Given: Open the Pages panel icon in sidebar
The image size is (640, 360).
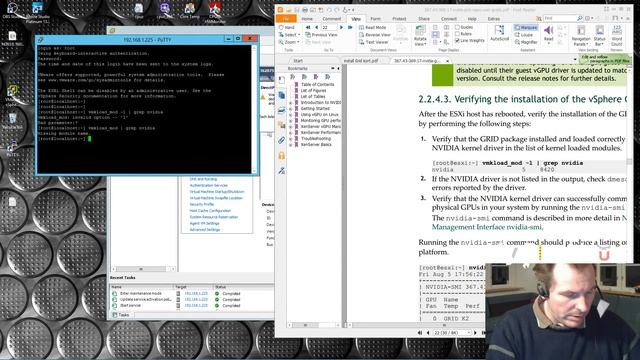Looking at the screenshot, I should 282,95.
